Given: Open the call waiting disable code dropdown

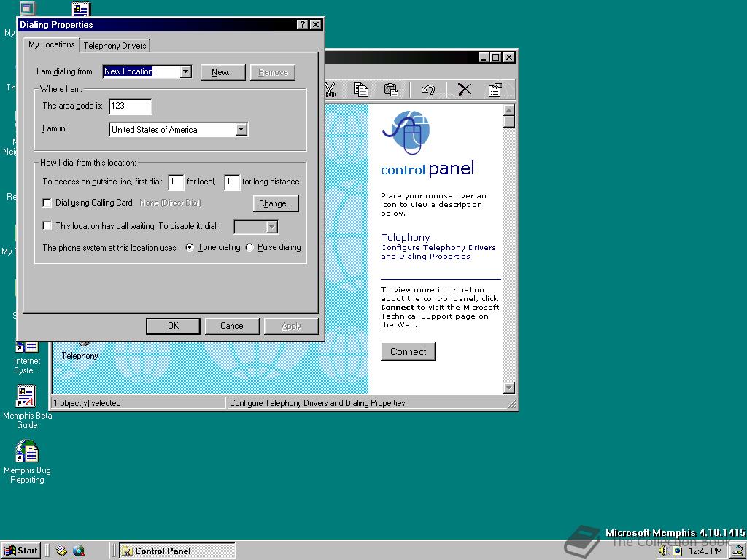Looking at the screenshot, I should tap(271, 227).
